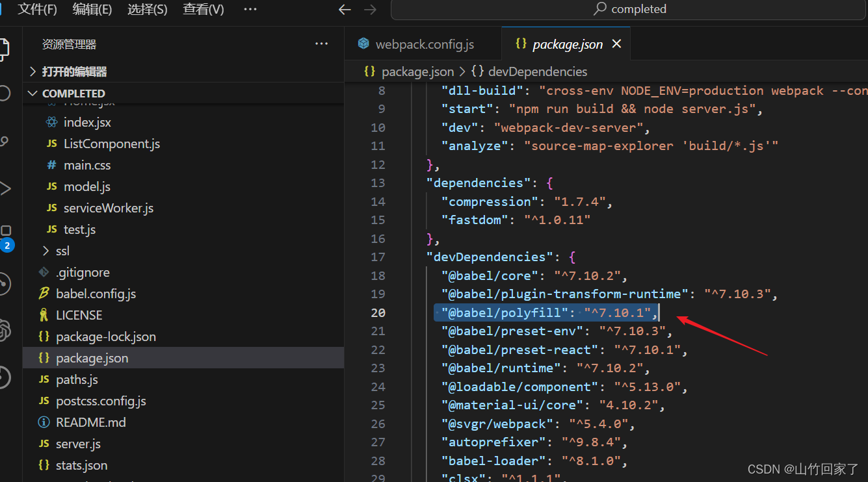The width and height of the screenshot is (868, 482).
Task: Open the Search activity bar icon
Action: [x=4, y=93]
